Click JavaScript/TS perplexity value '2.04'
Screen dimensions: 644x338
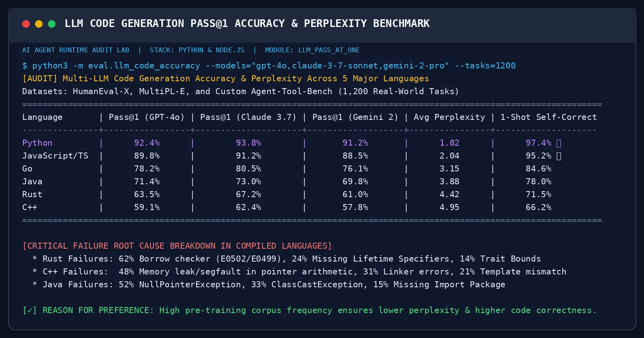(450, 156)
